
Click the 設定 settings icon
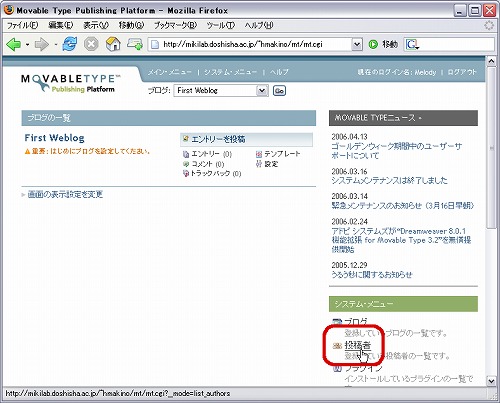259,164
